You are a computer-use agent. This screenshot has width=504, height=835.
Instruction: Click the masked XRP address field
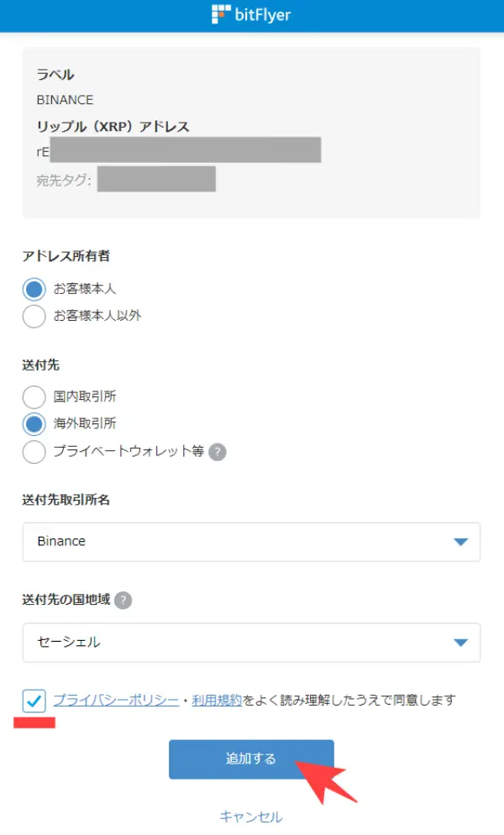(185, 150)
